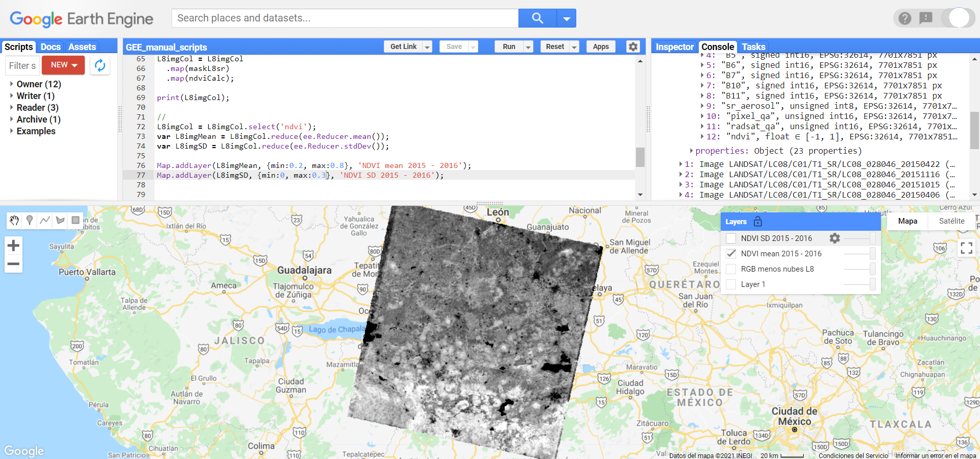Click the code editor vertical scrollbar thumb
980x459 pixels.
(x=640, y=157)
